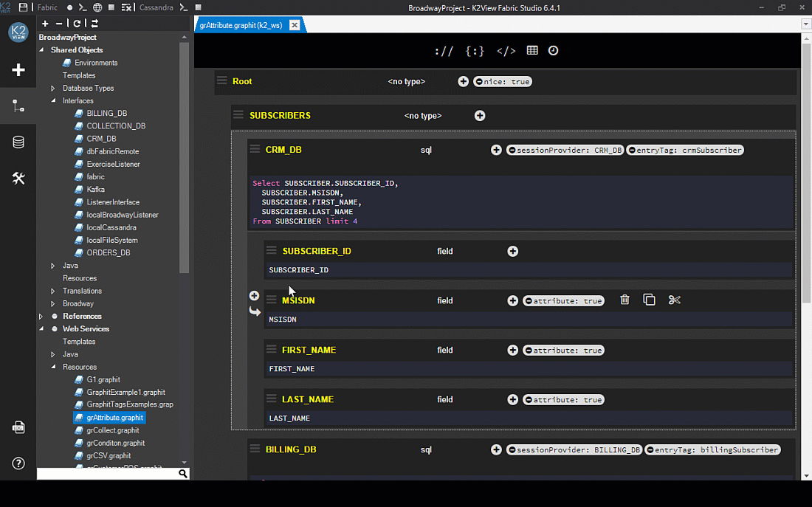Click the clear list (Ex) icon in toolbar
Viewport: 812px width, 507px height.
pos(126,7)
